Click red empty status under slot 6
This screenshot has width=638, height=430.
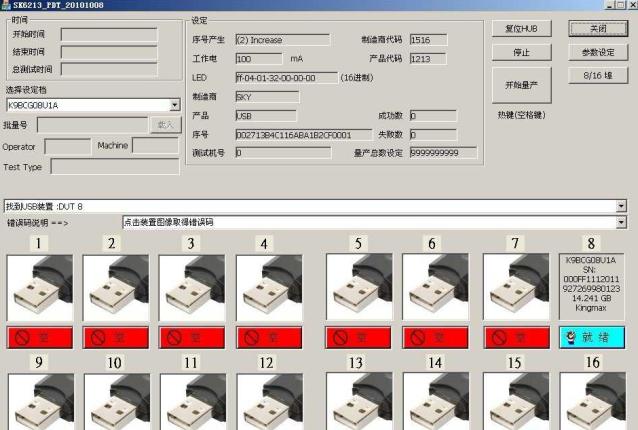tap(435, 337)
